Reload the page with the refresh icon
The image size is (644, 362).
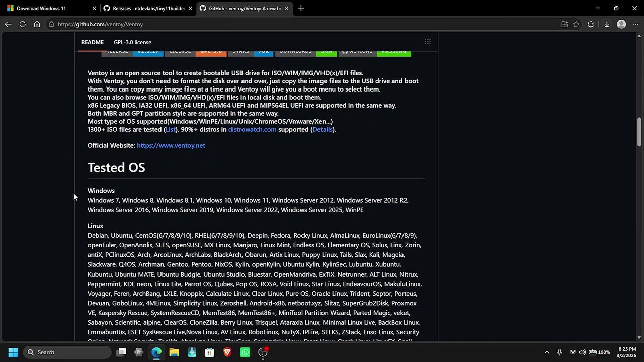pyautogui.click(x=23, y=24)
